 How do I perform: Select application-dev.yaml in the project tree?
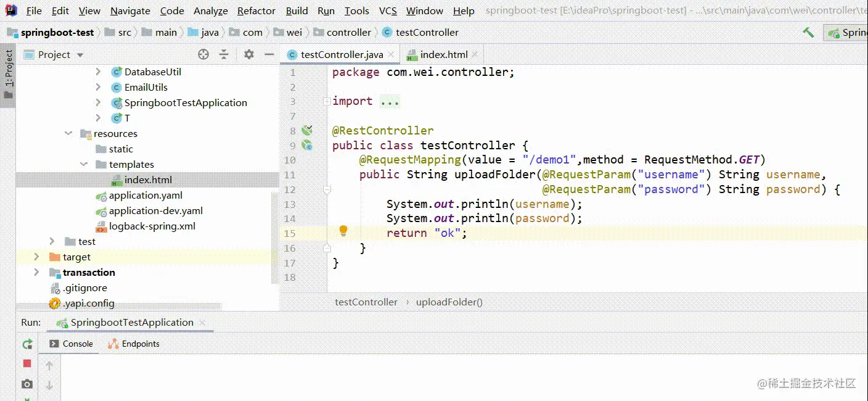point(155,211)
